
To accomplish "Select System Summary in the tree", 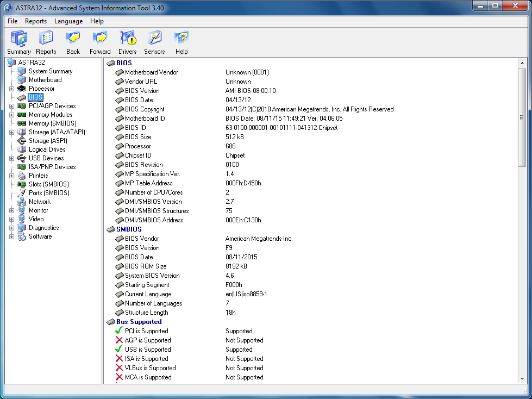I will point(51,71).
